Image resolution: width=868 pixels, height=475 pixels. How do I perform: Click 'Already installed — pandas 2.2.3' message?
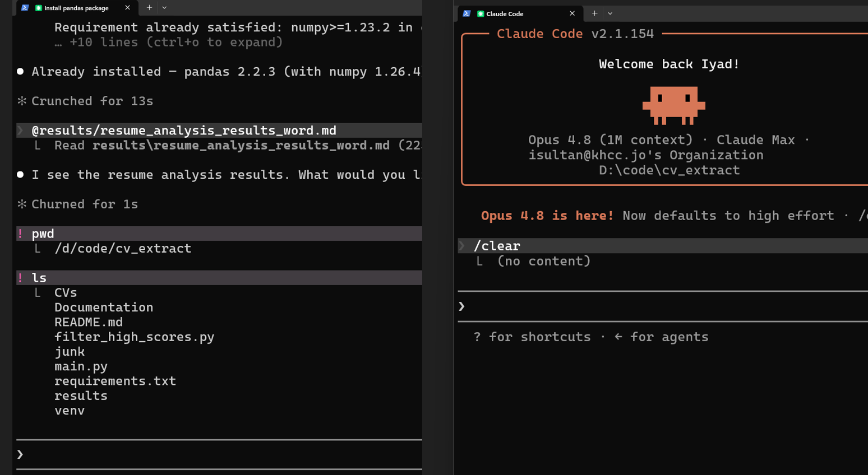click(x=227, y=72)
